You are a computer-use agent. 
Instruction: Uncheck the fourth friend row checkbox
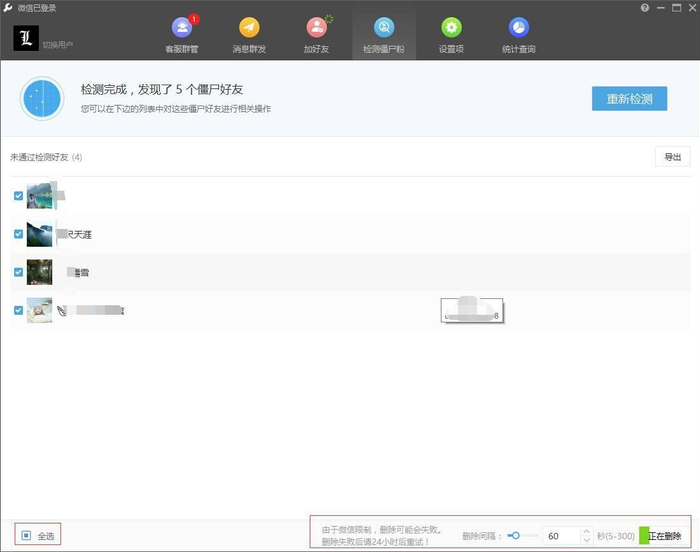point(18,310)
